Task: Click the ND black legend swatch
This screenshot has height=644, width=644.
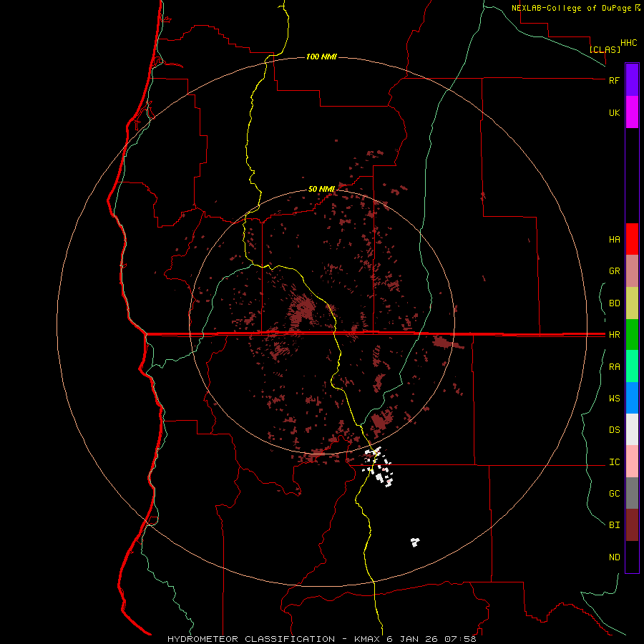Action: point(632,557)
